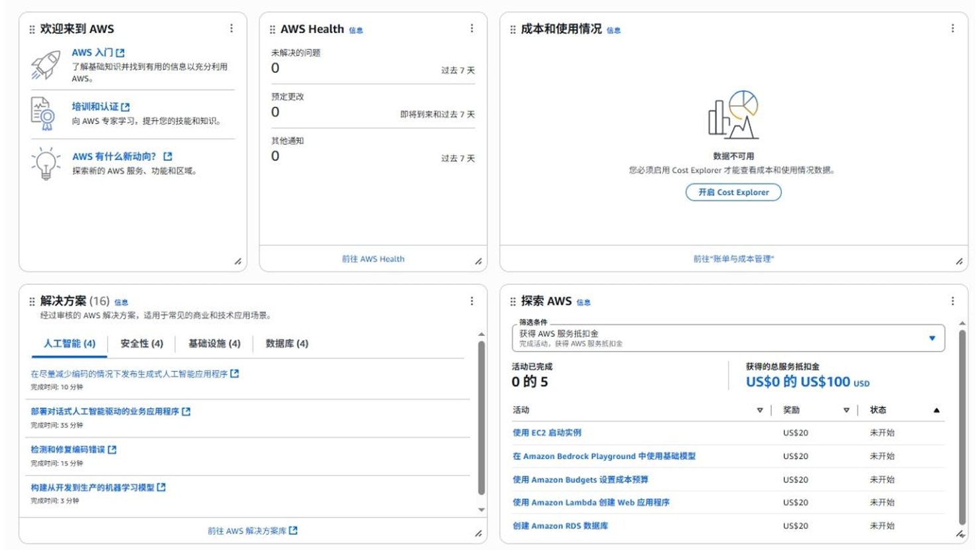Click the 解决方案 list vertical scrollbar
The width and height of the screenshot is (980, 550).
pyautogui.click(x=481, y=417)
